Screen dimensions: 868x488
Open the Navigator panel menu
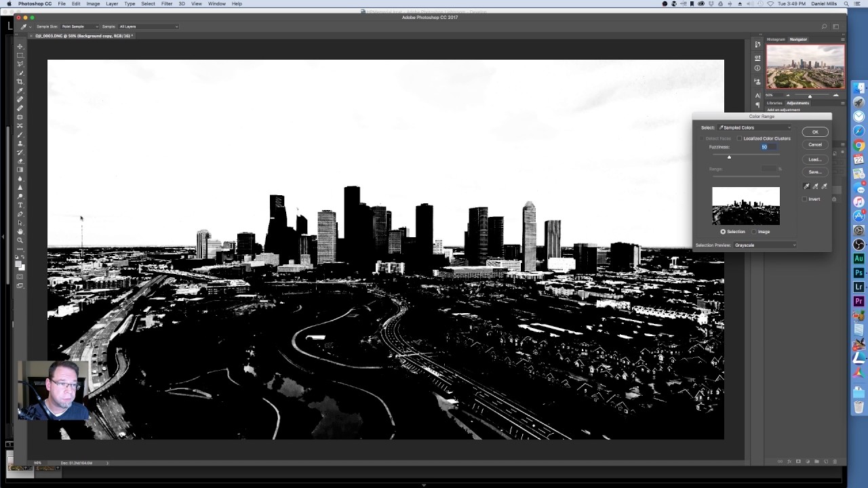tap(842, 39)
